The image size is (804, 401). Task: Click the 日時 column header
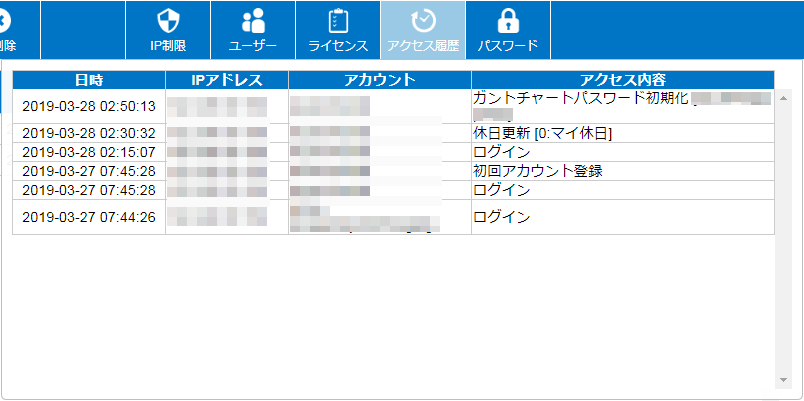89,80
